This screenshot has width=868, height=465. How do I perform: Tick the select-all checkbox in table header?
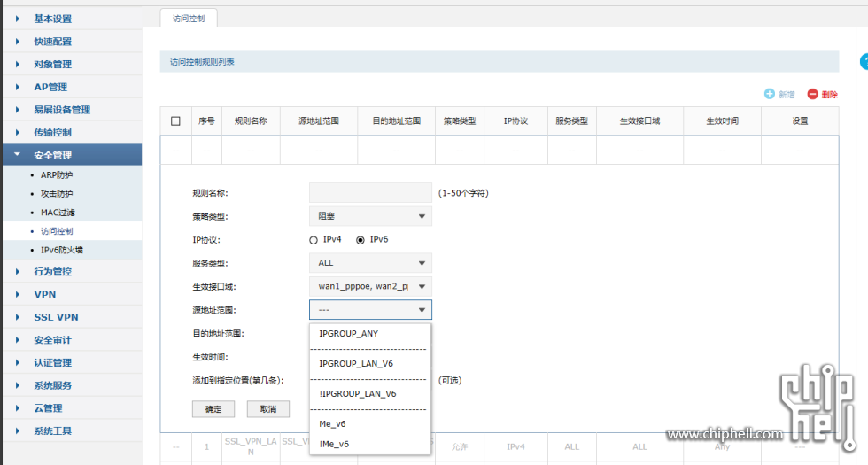click(x=175, y=120)
